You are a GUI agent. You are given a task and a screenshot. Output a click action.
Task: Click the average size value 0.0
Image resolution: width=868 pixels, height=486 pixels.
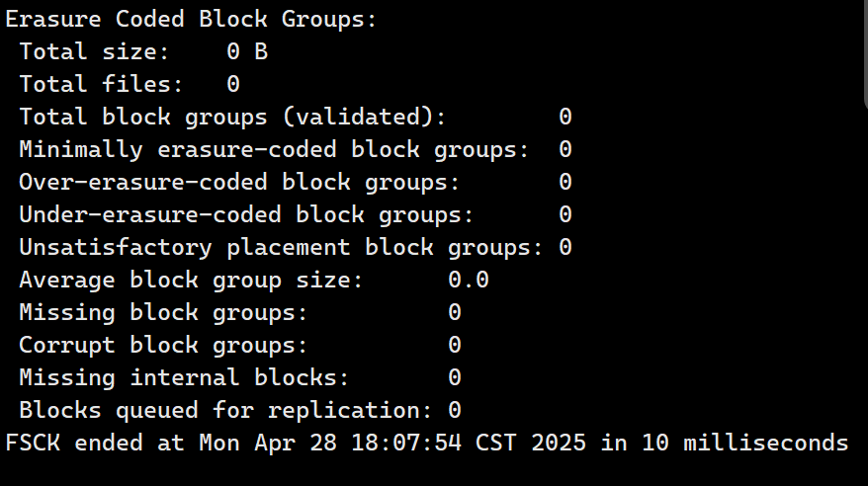[x=469, y=280]
